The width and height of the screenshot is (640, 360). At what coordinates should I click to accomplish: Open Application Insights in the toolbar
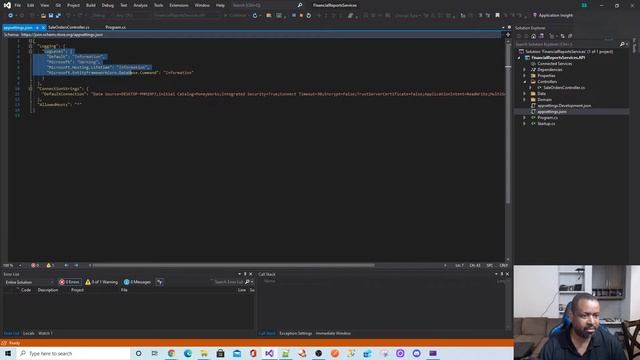coord(553,16)
